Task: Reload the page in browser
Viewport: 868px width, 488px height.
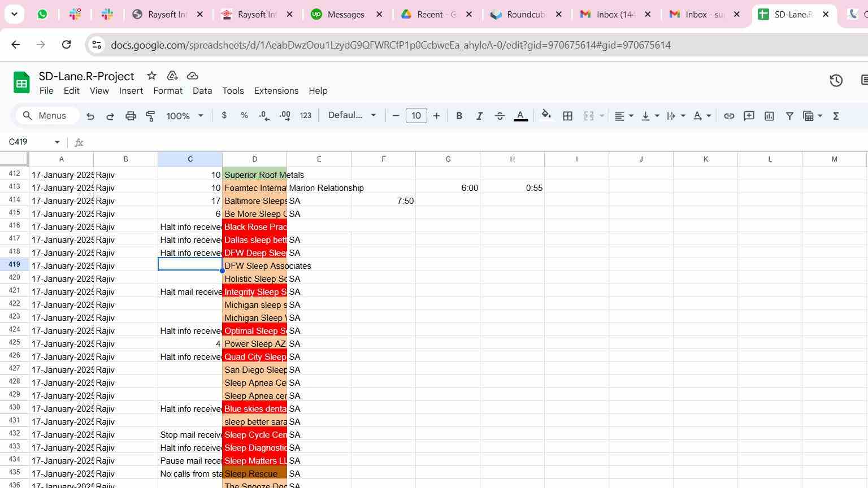Action: pos(66,45)
